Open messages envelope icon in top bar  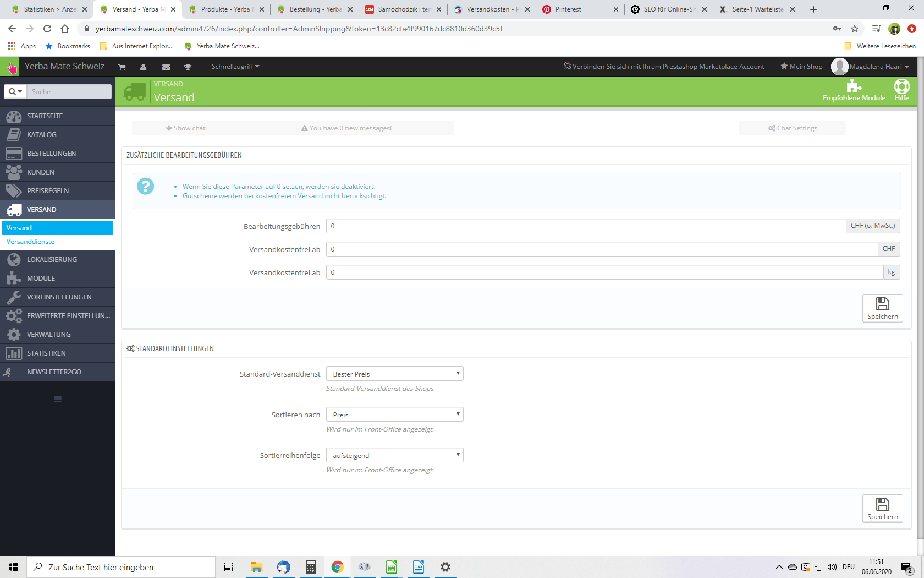(x=166, y=67)
